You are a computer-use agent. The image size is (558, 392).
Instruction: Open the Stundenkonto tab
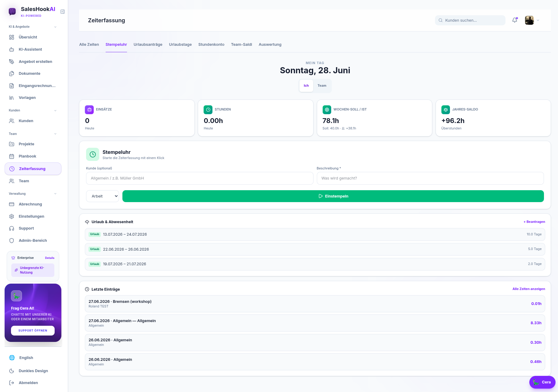[211, 45]
